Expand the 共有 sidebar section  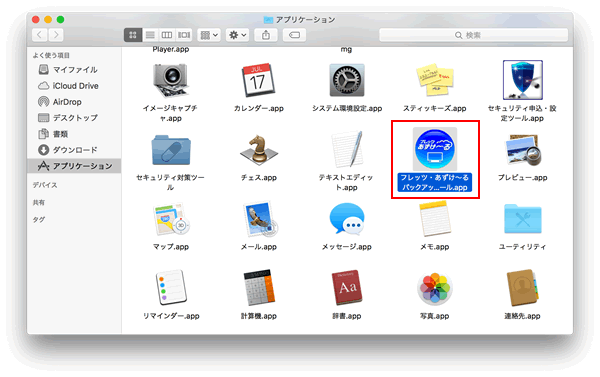39,202
